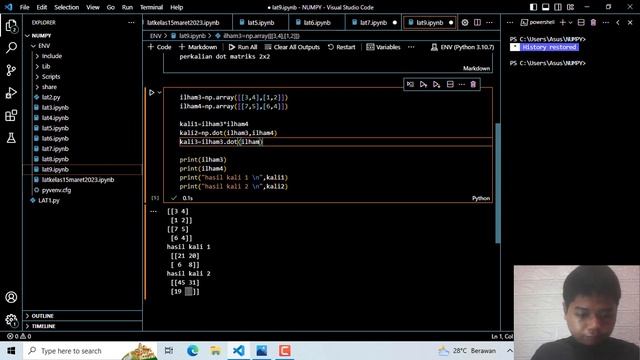Screen dimensions: 640x360
Task: Expand the Lib folder
Action: pyautogui.click(x=37, y=67)
